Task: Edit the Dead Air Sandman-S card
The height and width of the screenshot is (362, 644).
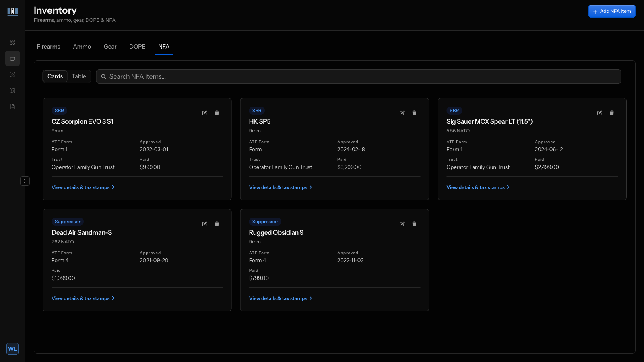Action: point(205,224)
